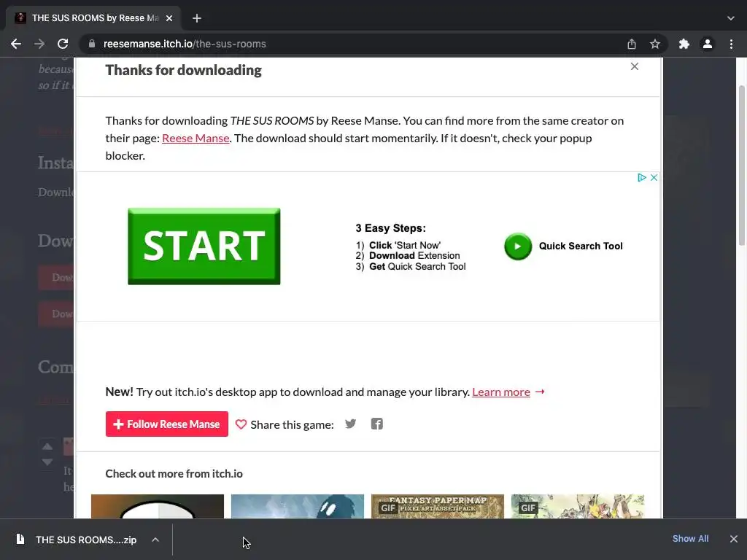Open the first recommended game thumbnail

click(158, 506)
